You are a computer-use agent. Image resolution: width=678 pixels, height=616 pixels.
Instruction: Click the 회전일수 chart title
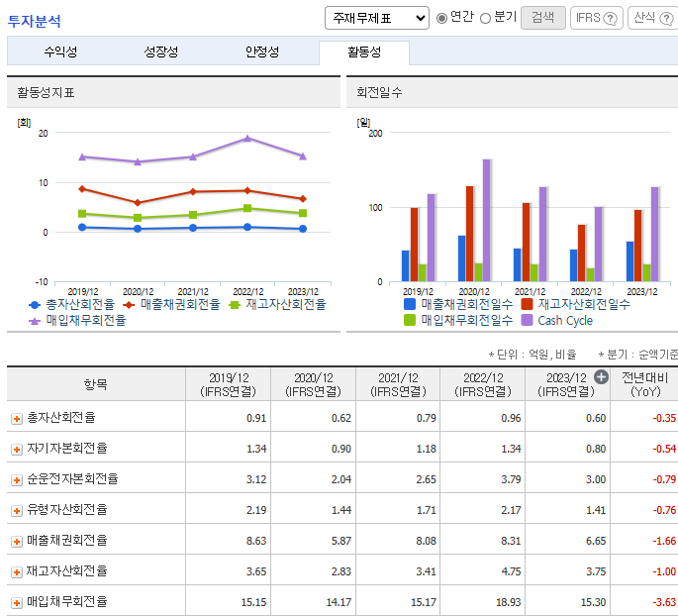tap(379, 92)
